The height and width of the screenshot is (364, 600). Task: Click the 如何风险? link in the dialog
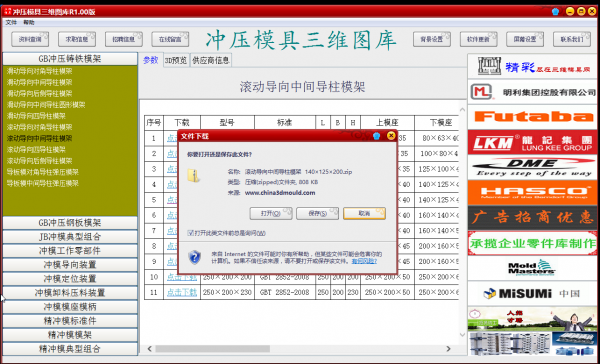(x=364, y=261)
